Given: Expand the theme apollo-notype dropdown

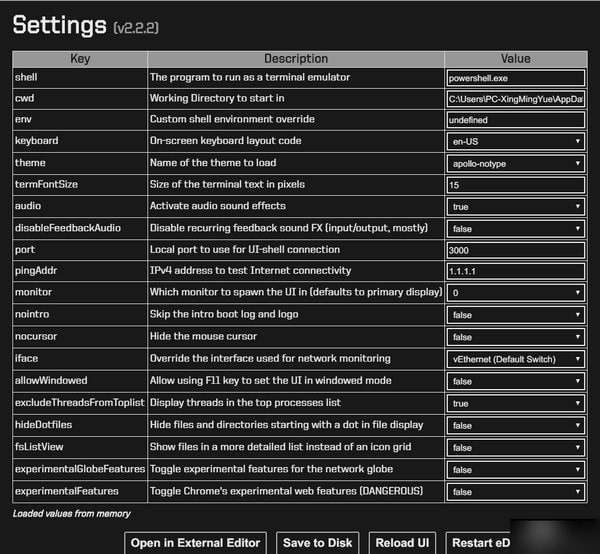Looking at the screenshot, I should 515,163.
